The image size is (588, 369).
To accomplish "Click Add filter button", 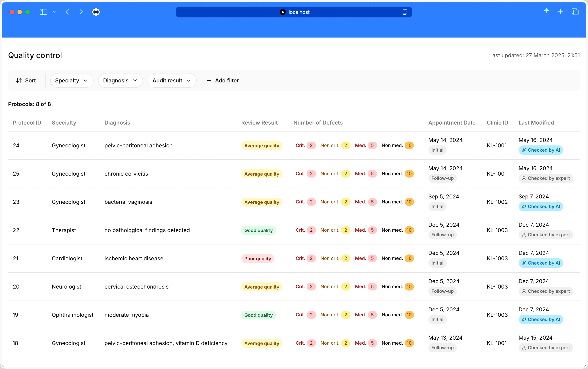I will pos(223,80).
